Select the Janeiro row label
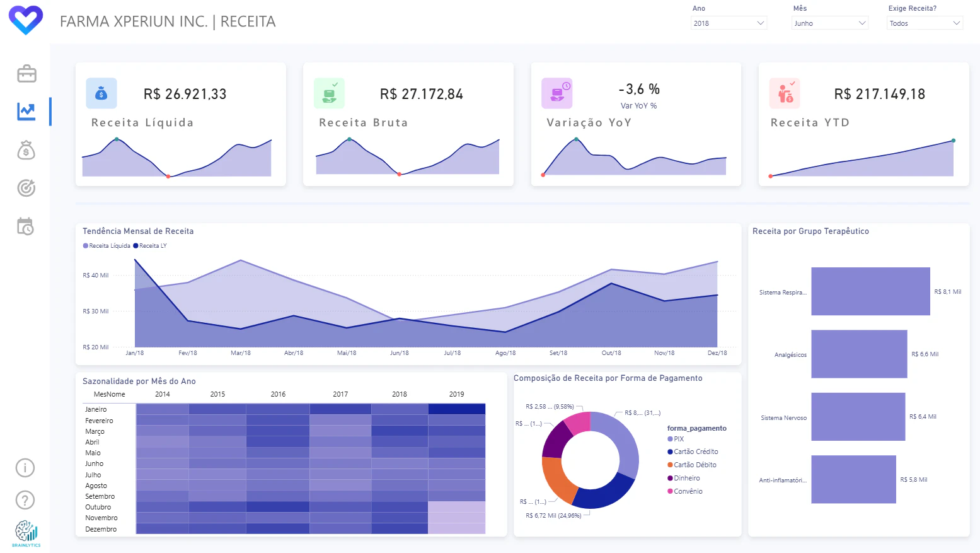Viewport: 980px width, 553px height. coord(96,409)
